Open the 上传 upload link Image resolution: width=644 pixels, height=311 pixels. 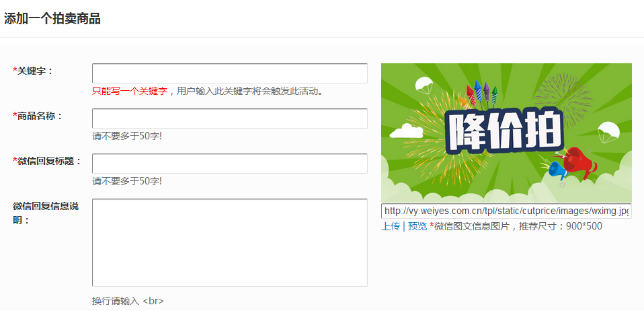391,226
